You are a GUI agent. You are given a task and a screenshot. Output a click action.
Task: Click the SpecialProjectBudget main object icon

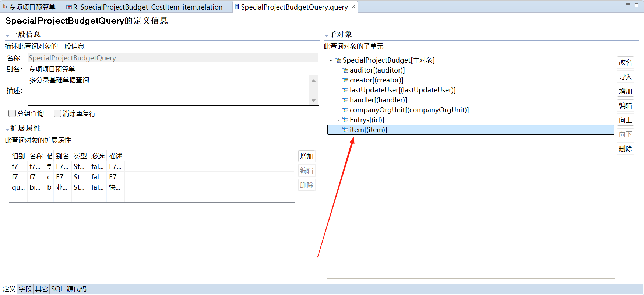[338, 60]
